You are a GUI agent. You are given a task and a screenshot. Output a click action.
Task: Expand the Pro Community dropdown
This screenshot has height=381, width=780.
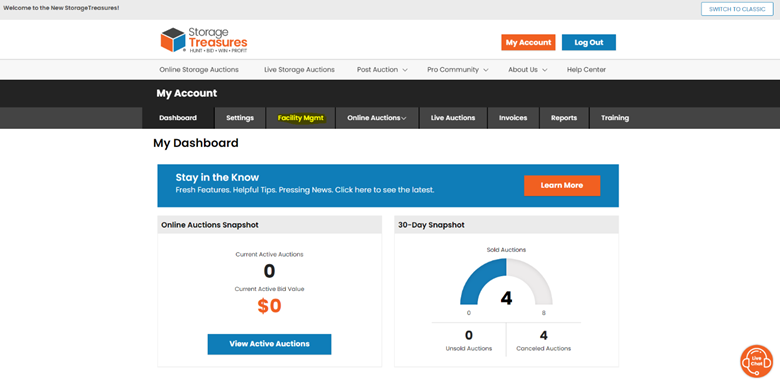click(x=458, y=70)
